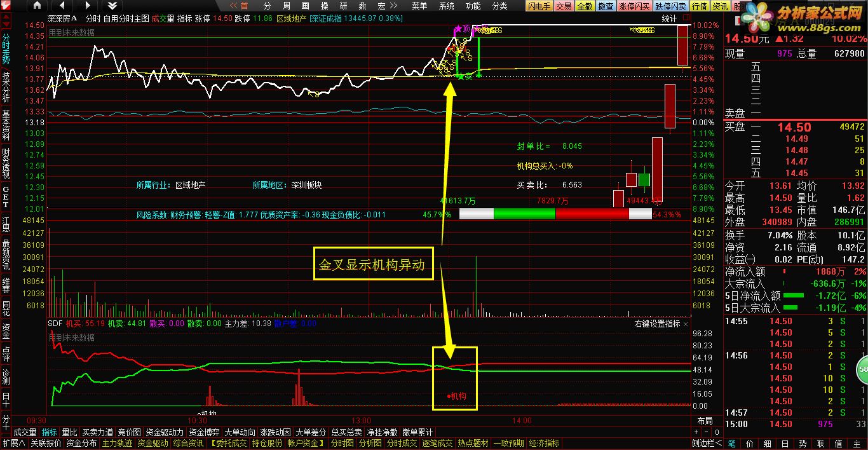Click the 关联报价 bottom tab
This screenshot has height=450, width=868.
pyautogui.click(x=46, y=443)
